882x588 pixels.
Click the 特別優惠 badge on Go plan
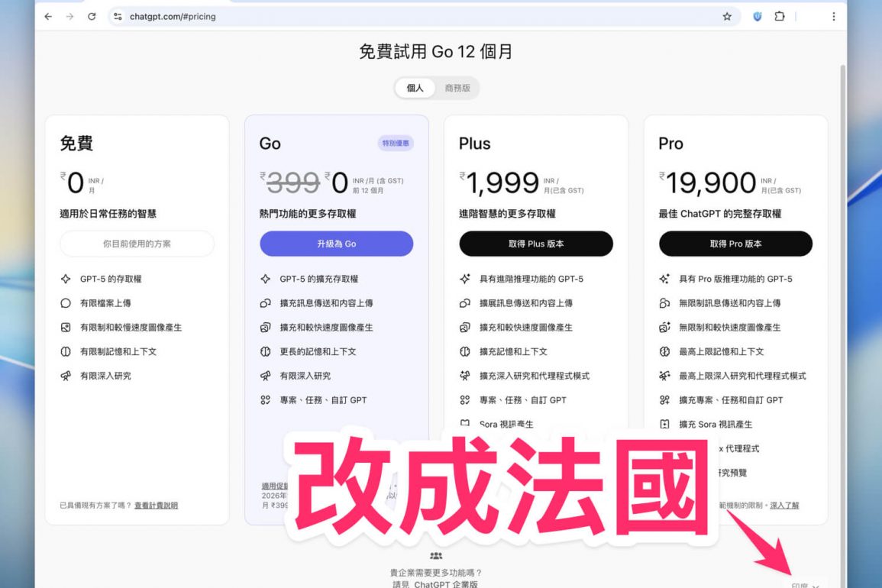pyautogui.click(x=396, y=143)
